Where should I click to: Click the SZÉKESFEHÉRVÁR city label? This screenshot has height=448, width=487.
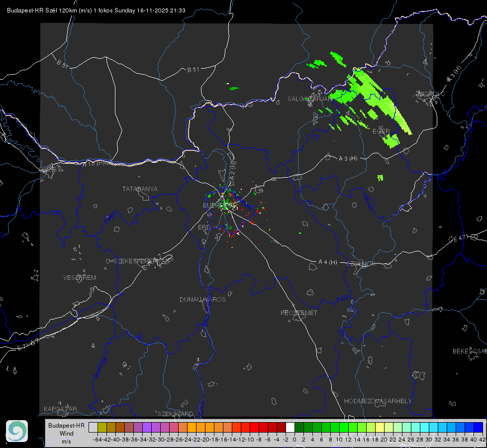tap(141, 261)
